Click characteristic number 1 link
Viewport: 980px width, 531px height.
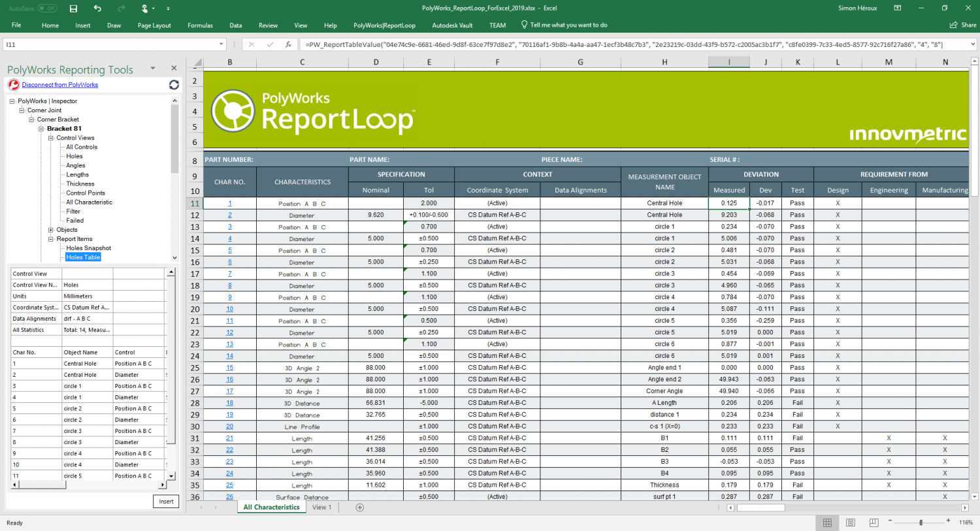coord(230,204)
